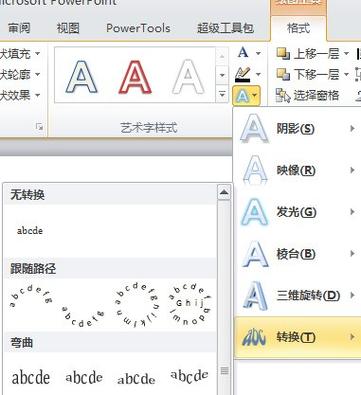The height and width of the screenshot is (395, 361).
Task: Open the 三维旋转(D) 3D rotation submenu
Action: [298, 296]
